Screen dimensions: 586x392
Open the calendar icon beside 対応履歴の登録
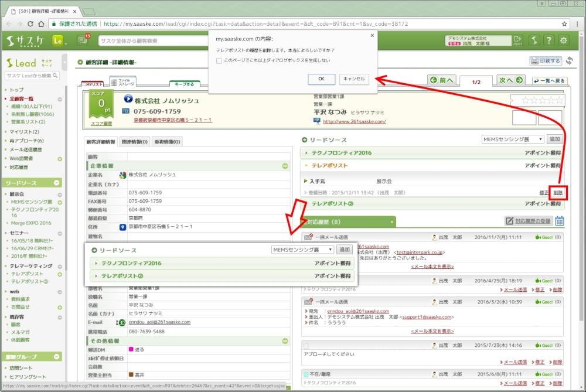(x=560, y=221)
